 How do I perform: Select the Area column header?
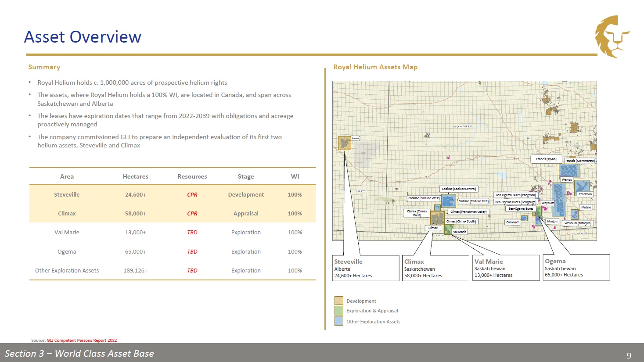click(67, 176)
